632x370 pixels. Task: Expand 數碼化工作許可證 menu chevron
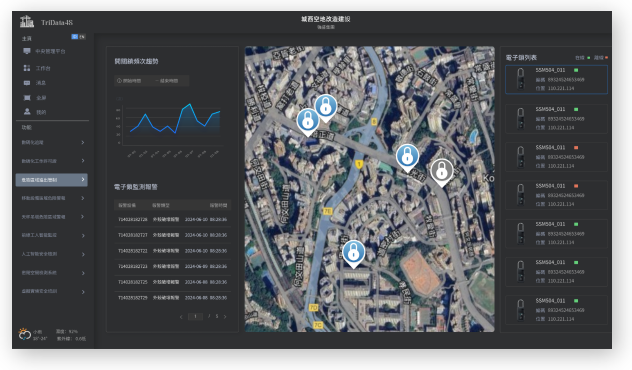[x=83, y=161]
